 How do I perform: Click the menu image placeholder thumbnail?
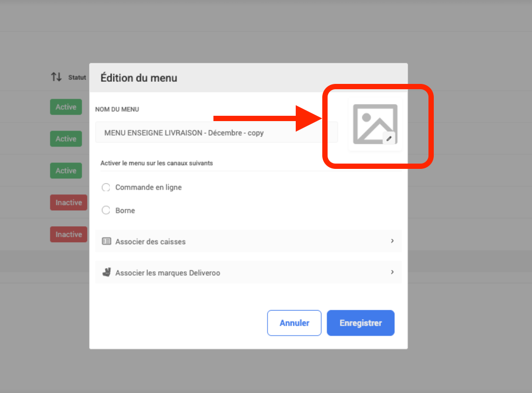tap(374, 123)
